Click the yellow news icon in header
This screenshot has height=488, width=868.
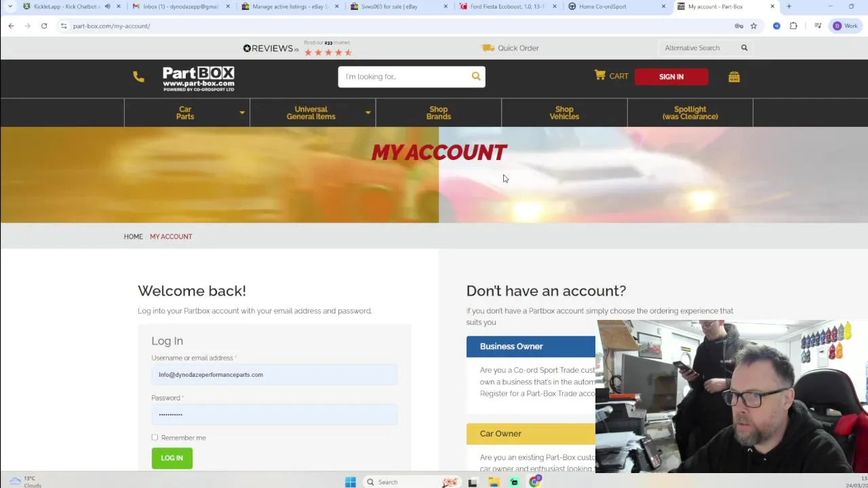734,77
